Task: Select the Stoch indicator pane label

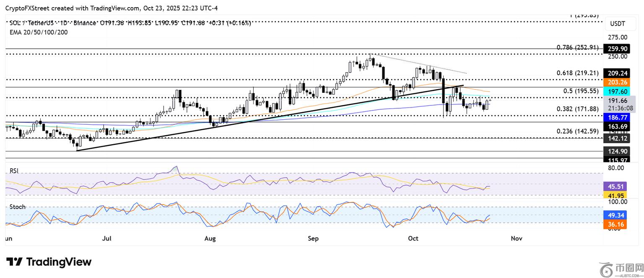Action: (x=18, y=207)
